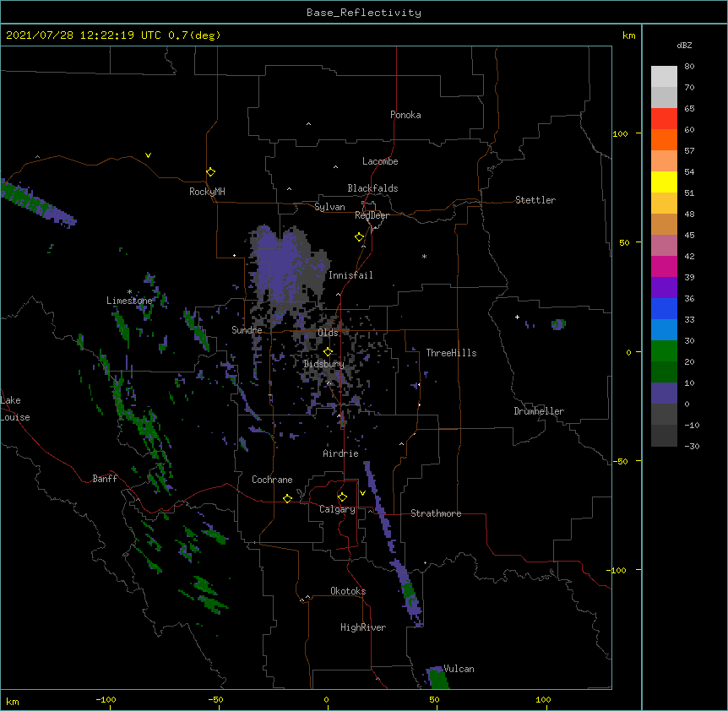728x711 pixels.
Task: Click the Didsbury town label
Action: click(323, 364)
